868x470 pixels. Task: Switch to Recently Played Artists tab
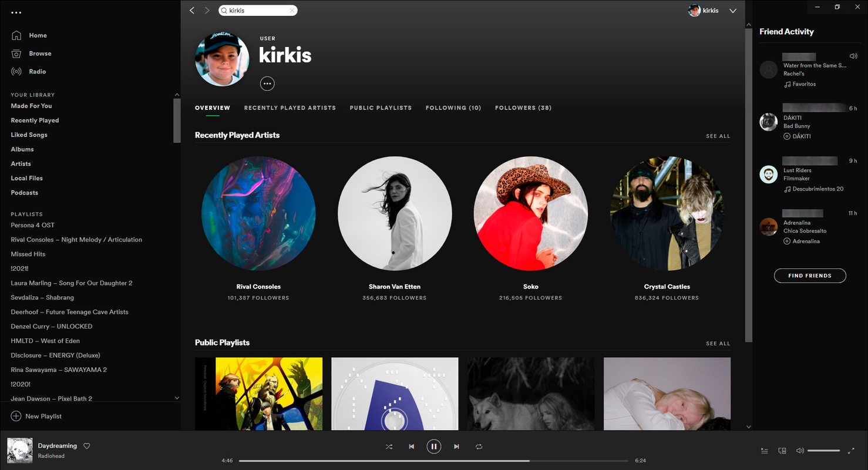tap(290, 108)
